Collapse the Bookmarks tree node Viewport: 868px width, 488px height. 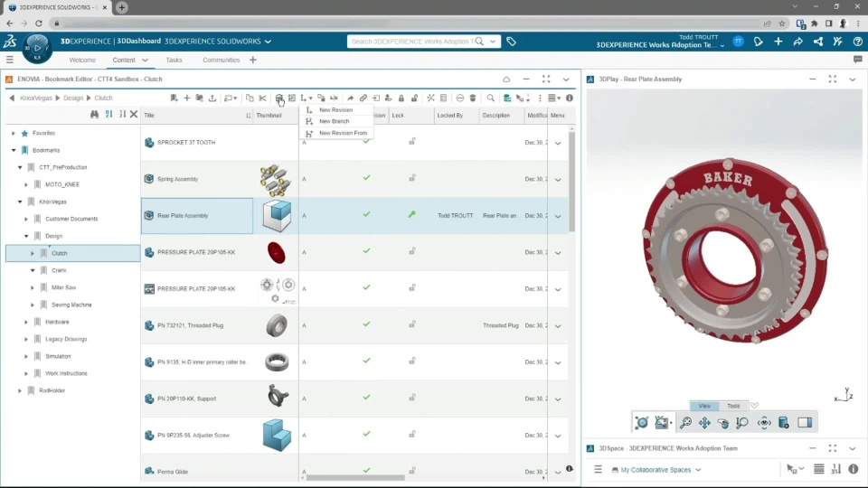tap(14, 150)
